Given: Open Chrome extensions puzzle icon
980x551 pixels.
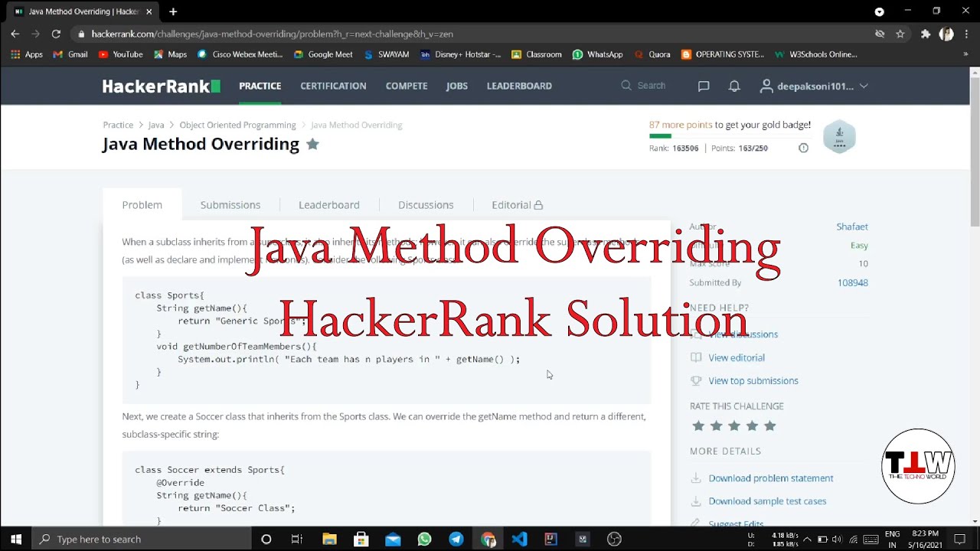Looking at the screenshot, I should tap(926, 34).
